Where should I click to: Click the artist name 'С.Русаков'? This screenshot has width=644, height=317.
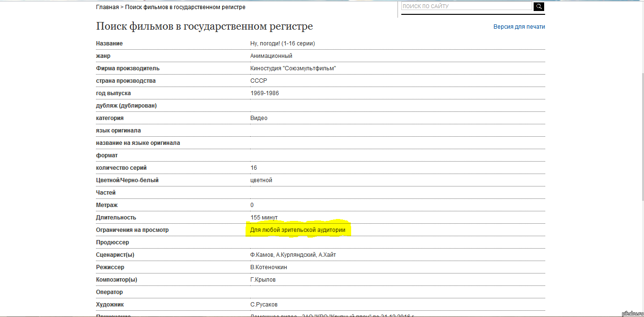264,305
